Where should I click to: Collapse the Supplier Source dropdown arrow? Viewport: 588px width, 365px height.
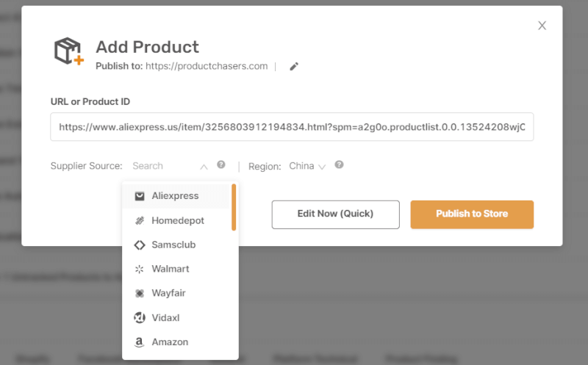click(204, 167)
